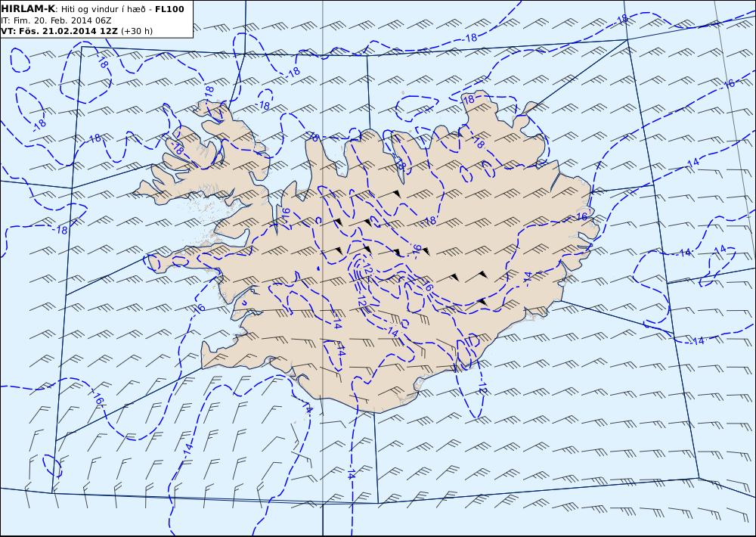Click the (+30 h) forecast offset text
The height and width of the screenshot is (537, 756).
[136, 31]
